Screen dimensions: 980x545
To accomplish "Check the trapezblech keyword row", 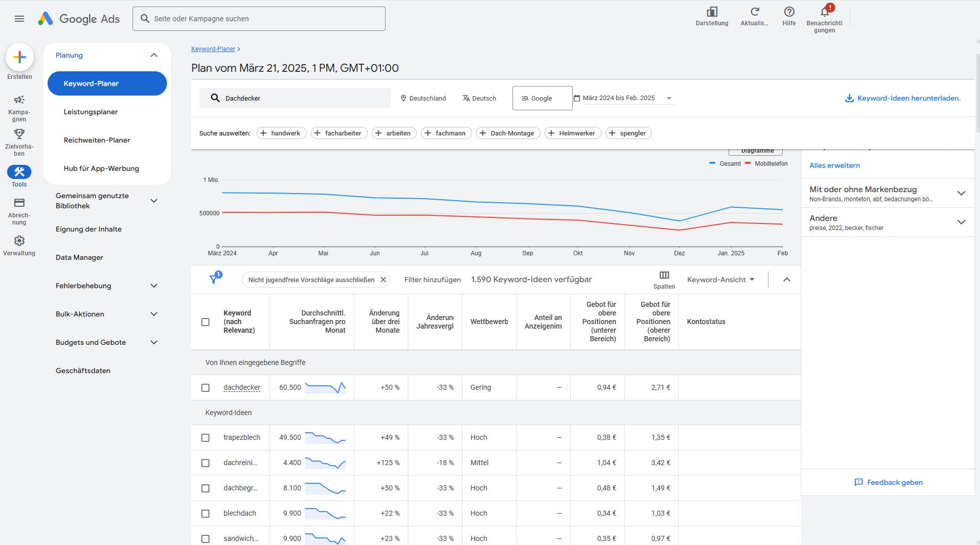I will tap(205, 438).
